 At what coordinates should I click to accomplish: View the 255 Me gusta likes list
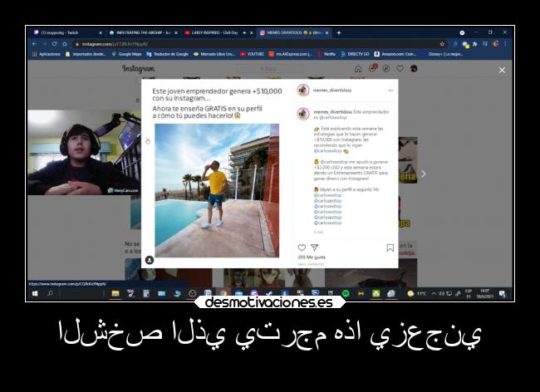312,257
